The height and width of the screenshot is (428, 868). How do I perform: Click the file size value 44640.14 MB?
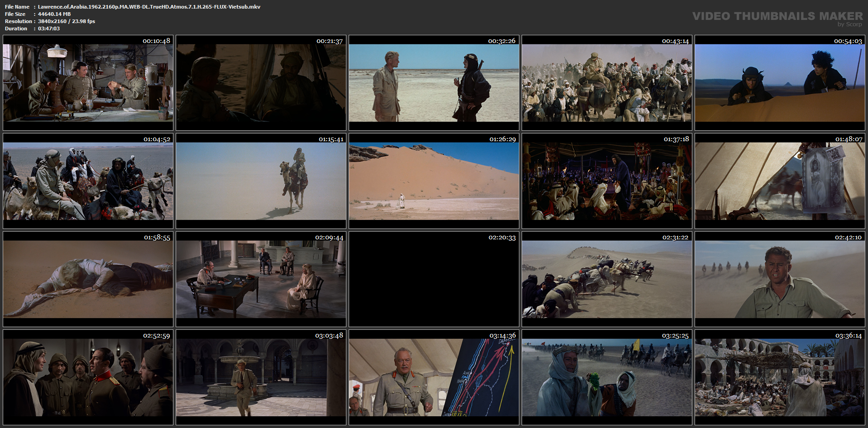click(54, 14)
